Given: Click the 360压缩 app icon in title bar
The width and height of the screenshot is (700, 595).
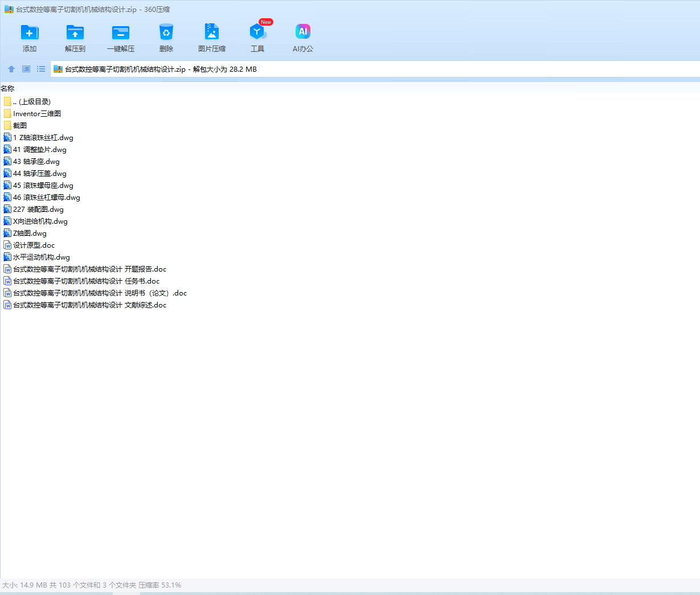Looking at the screenshot, I should click(x=9, y=9).
